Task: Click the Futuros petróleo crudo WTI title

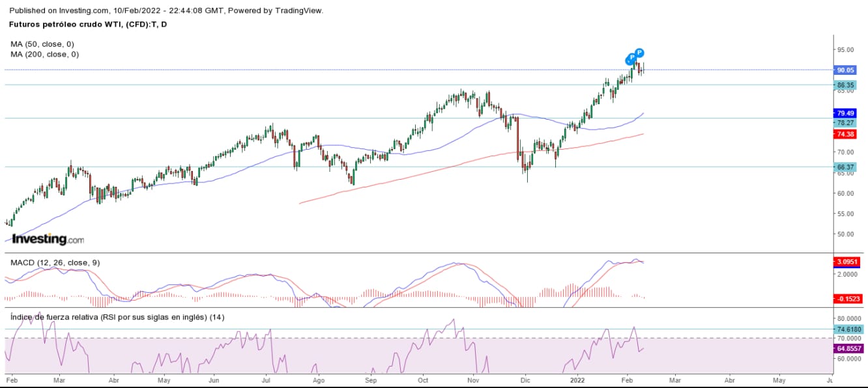Action: click(x=87, y=24)
